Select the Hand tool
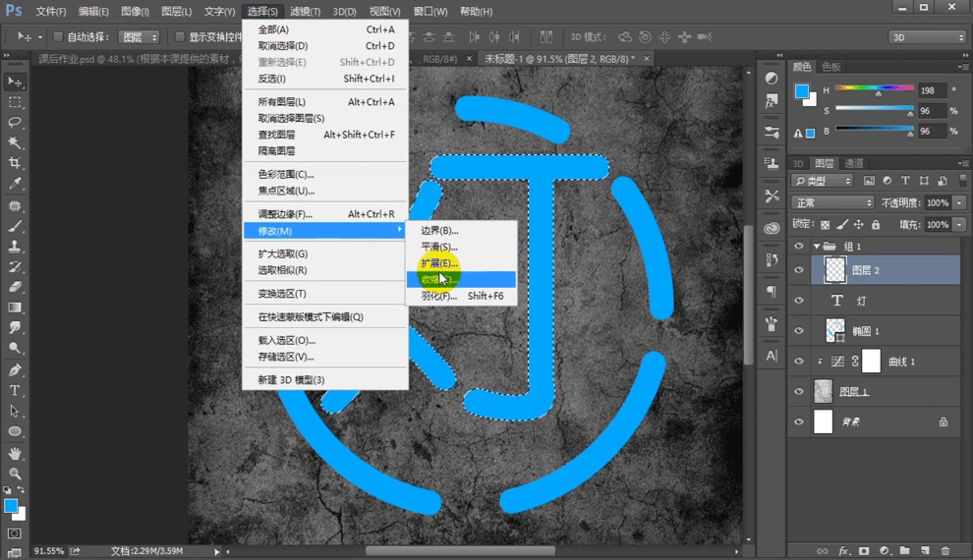Viewport: 973px width, 560px height. 15,453
